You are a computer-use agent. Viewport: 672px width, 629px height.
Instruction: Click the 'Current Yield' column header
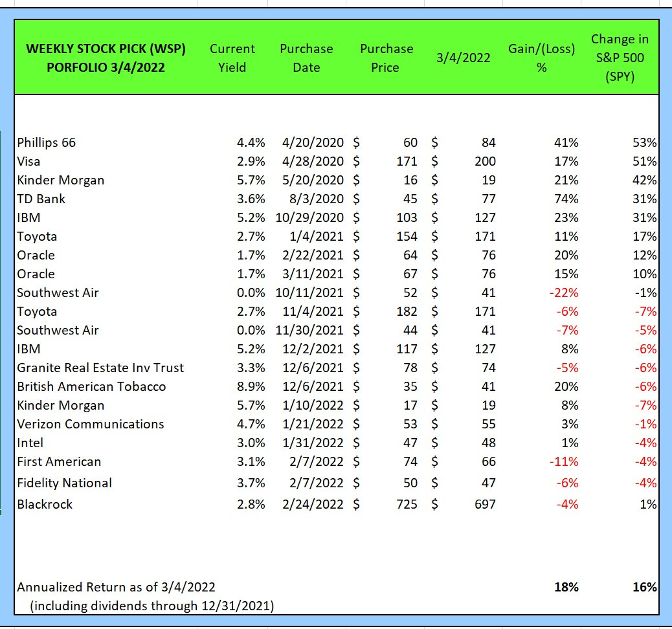(x=232, y=58)
